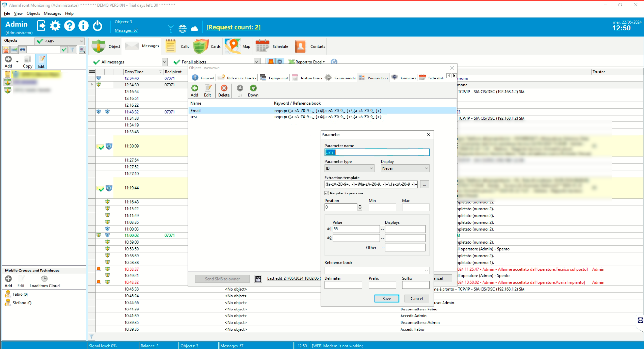Open the Display dropdown set to Never
Image resolution: width=644 pixels, height=349 pixels.
[405, 168]
